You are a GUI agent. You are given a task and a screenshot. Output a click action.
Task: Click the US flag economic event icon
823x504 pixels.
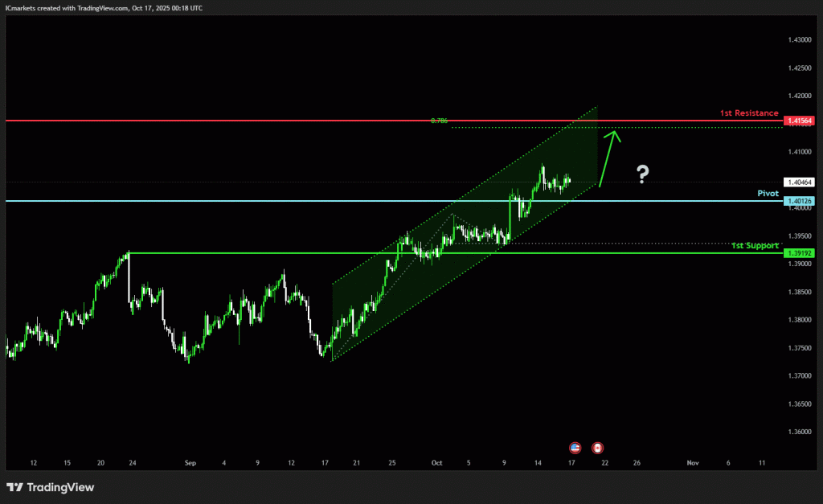click(x=575, y=447)
